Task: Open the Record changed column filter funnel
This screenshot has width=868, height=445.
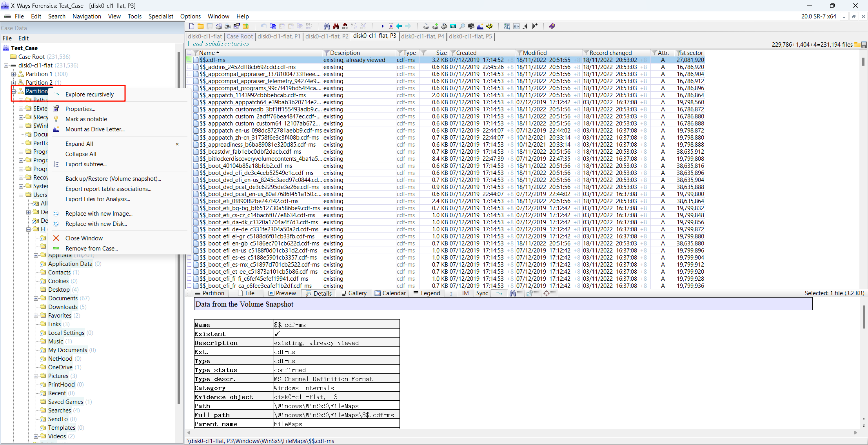Action: click(x=586, y=53)
